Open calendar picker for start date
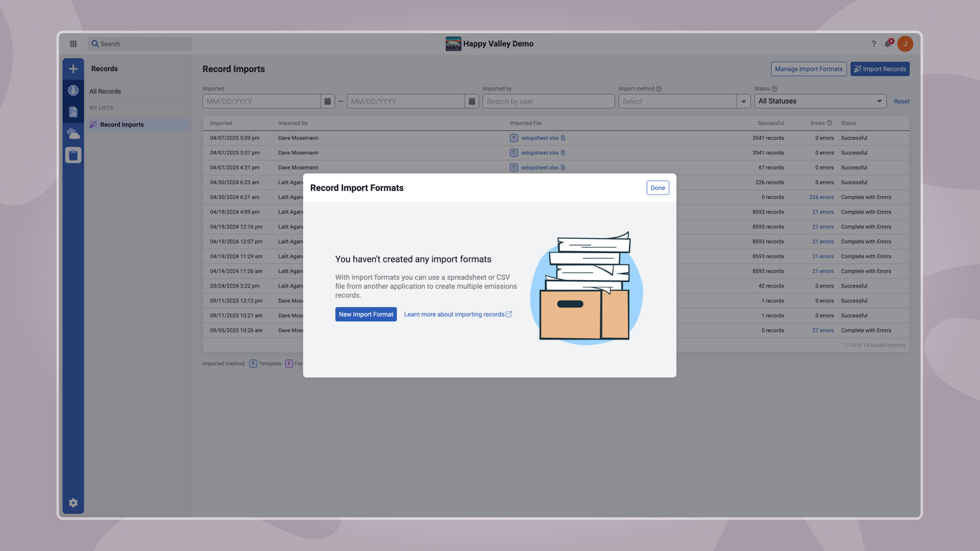The image size is (980, 551). (x=328, y=102)
